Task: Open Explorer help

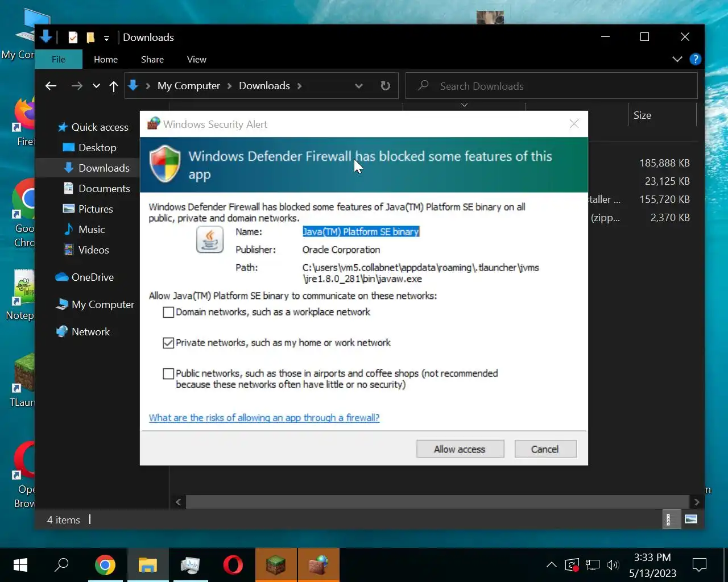Action: (x=695, y=59)
